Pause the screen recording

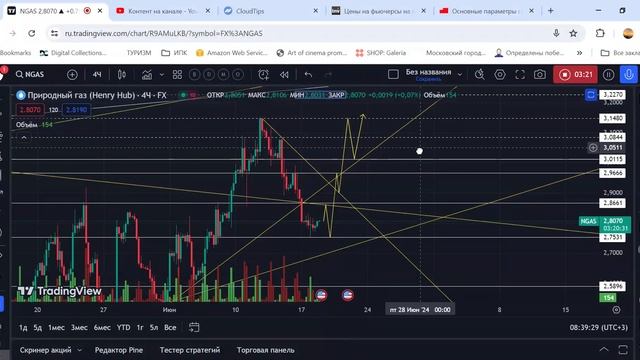(x=608, y=75)
